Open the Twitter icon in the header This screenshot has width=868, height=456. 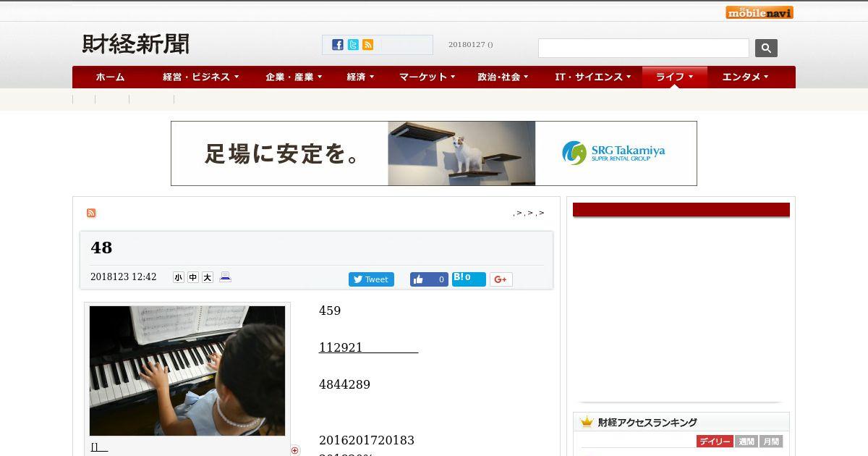(x=353, y=45)
